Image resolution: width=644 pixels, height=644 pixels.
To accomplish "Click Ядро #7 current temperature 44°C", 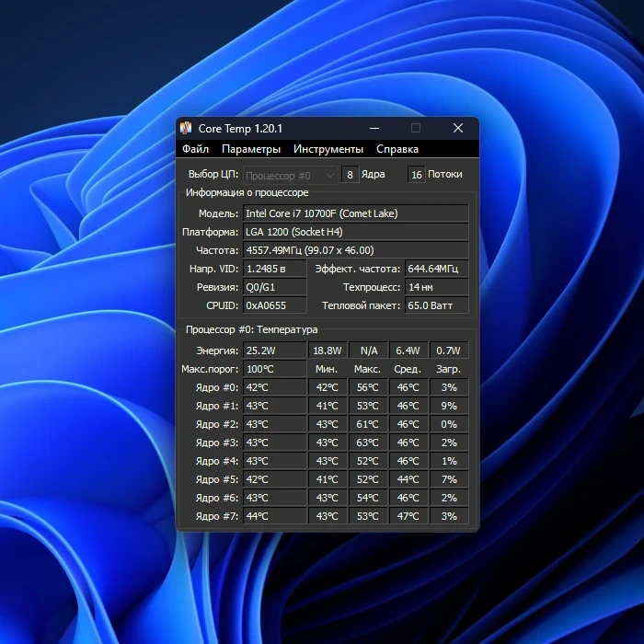I will (275, 516).
